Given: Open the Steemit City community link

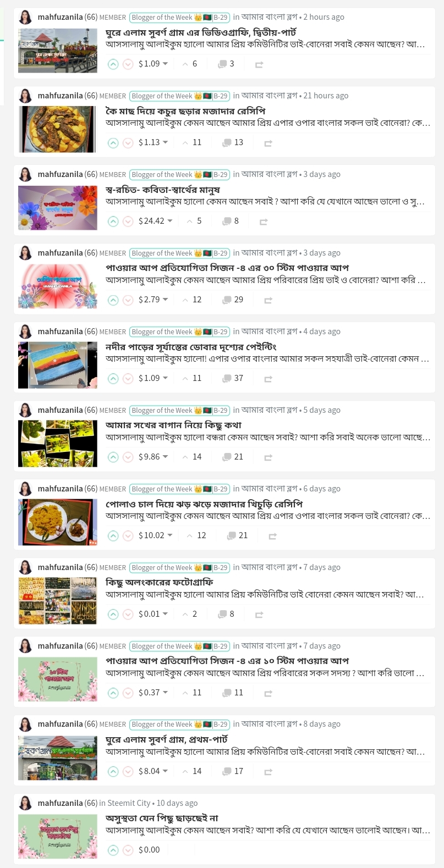Looking at the screenshot, I should point(129,803).
